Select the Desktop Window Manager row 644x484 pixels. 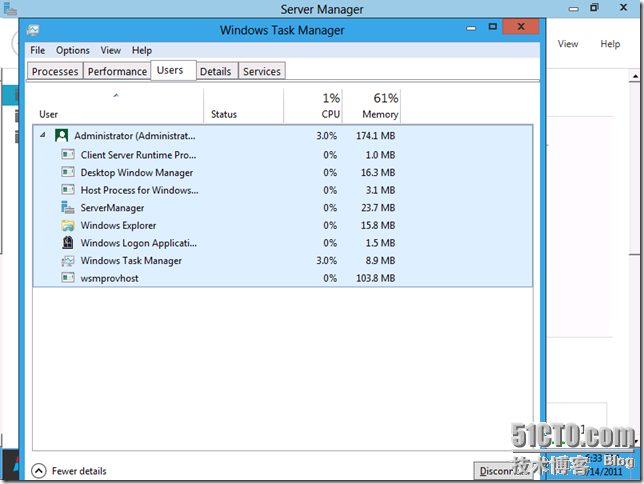tap(283, 172)
